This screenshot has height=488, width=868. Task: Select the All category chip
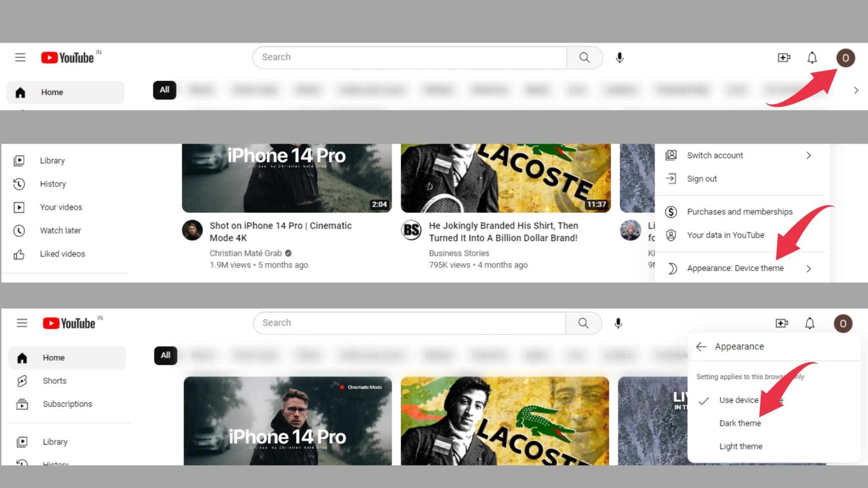coord(164,90)
